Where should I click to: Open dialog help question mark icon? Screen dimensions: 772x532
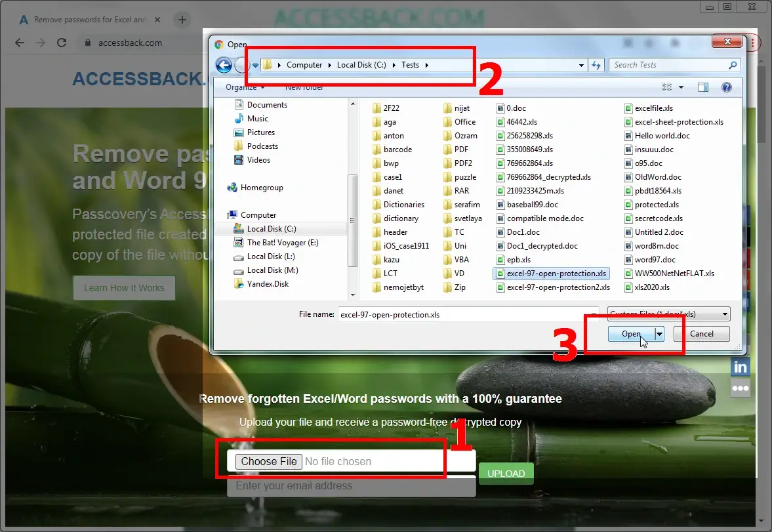point(726,87)
